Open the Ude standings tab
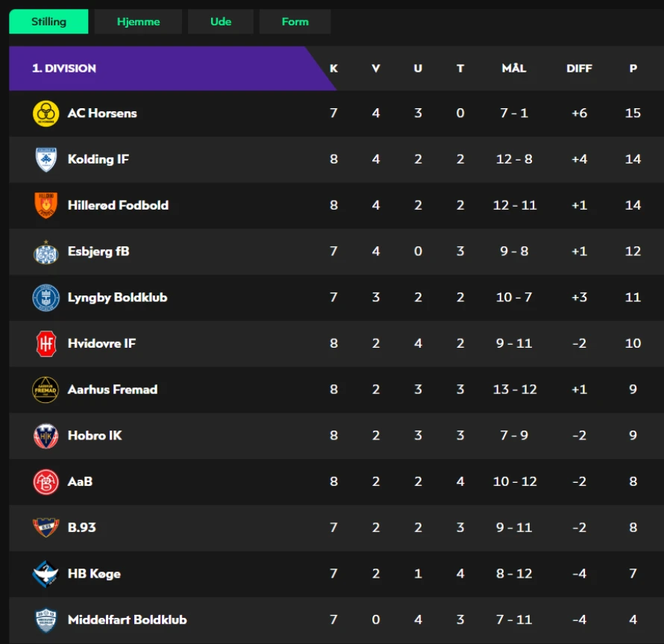Viewport: 664px width, 644px height. (221, 22)
